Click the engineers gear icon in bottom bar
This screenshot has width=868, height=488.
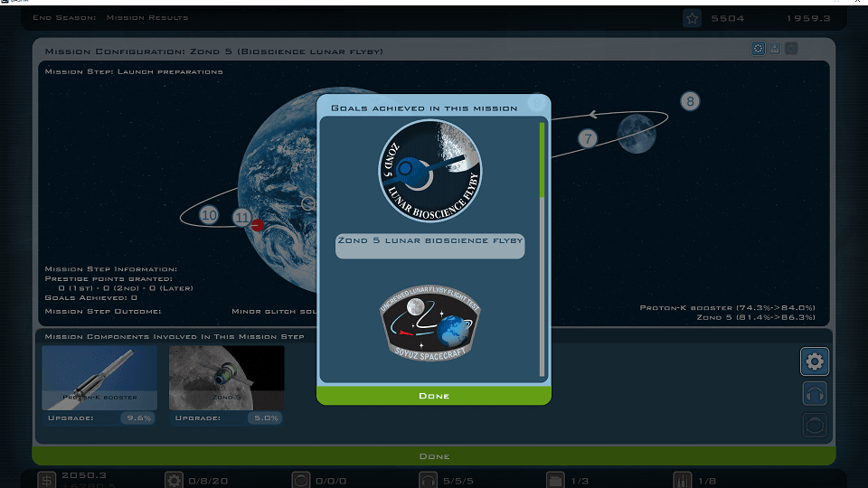tap(174, 480)
